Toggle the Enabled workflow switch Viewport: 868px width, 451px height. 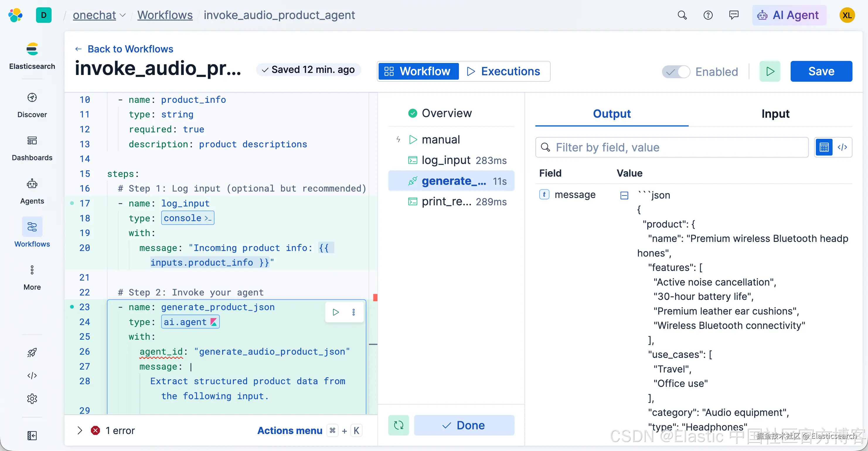[x=676, y=71]
